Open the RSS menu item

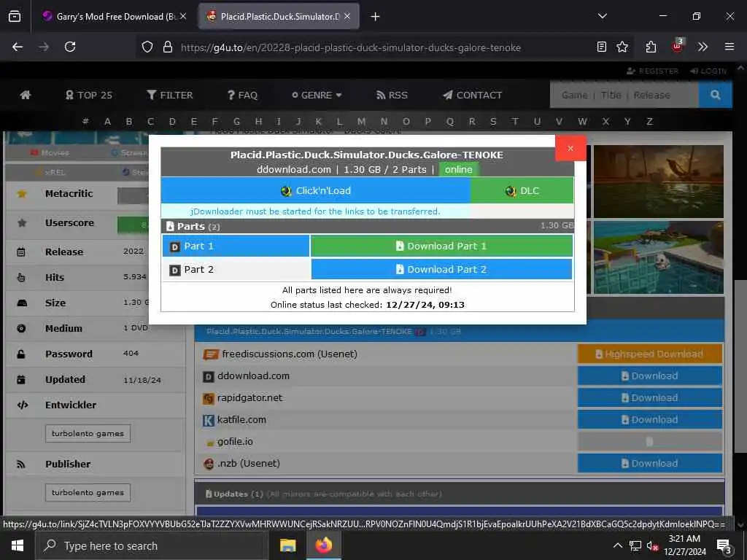(x=392, y=96)
